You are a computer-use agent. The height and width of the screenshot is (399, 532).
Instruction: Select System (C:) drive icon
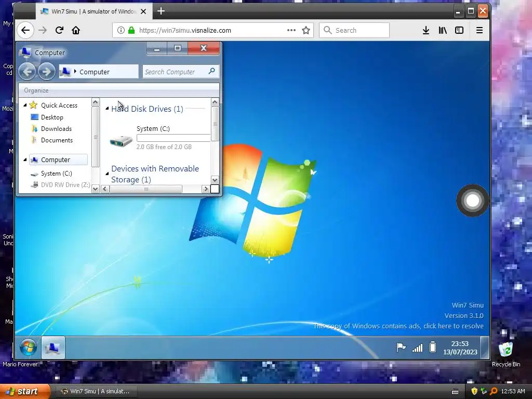121,141
